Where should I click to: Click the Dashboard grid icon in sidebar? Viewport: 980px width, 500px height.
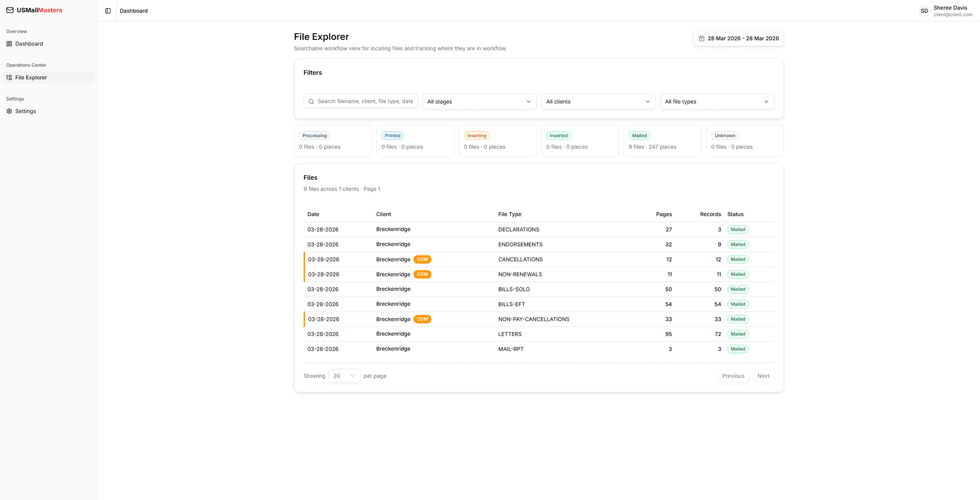pyautogui.click(x=9, y=44)
